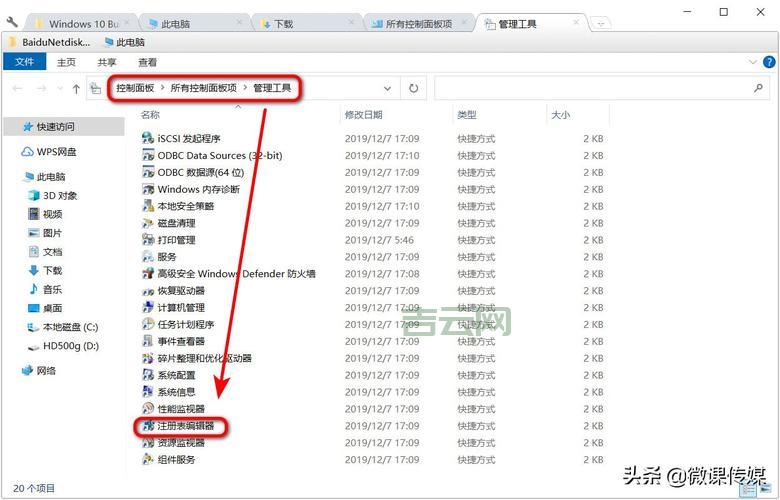Open the iSCSI 发起程序 shortcut icon
780x500 pixels.
[x=148, y=138]
